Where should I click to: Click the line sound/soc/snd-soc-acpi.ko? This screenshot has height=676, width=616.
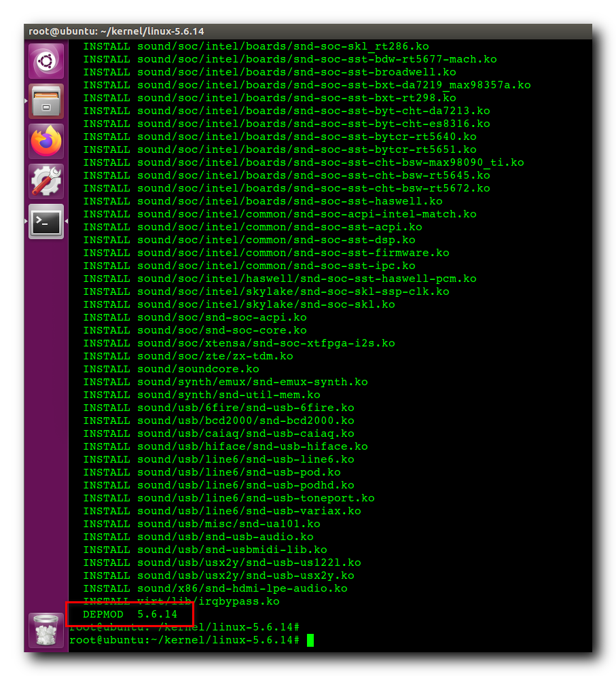pos(195,318)
